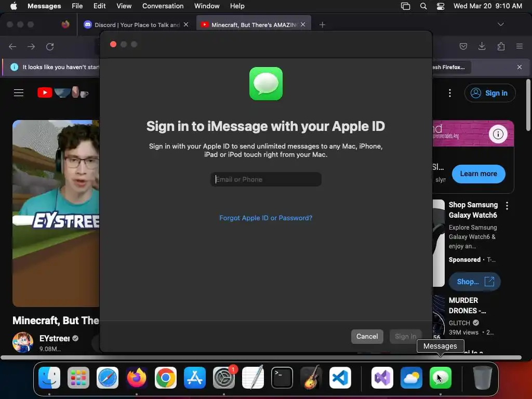Click the YouTube logo

pyautogui.click(x=63, y=92)
